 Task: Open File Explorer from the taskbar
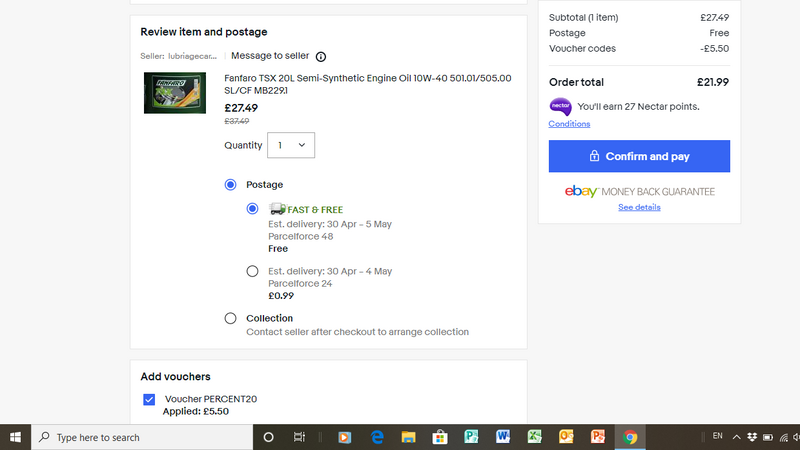tap(408, 437)
